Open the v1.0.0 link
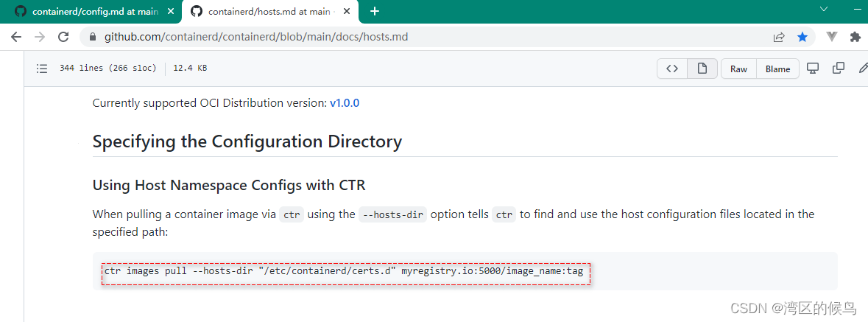The width and height of the screenshot is (868, 322). click(345, 103)
